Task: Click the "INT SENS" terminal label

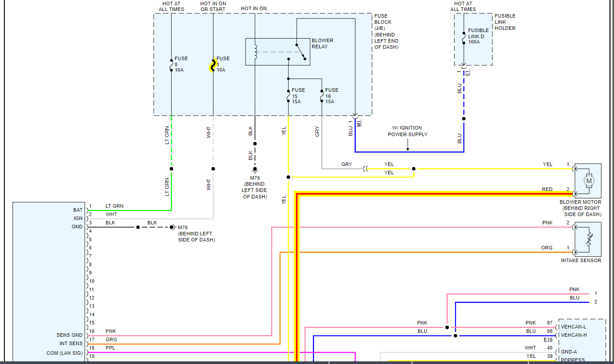Action: pyautogui.click(x=71, y=343)
